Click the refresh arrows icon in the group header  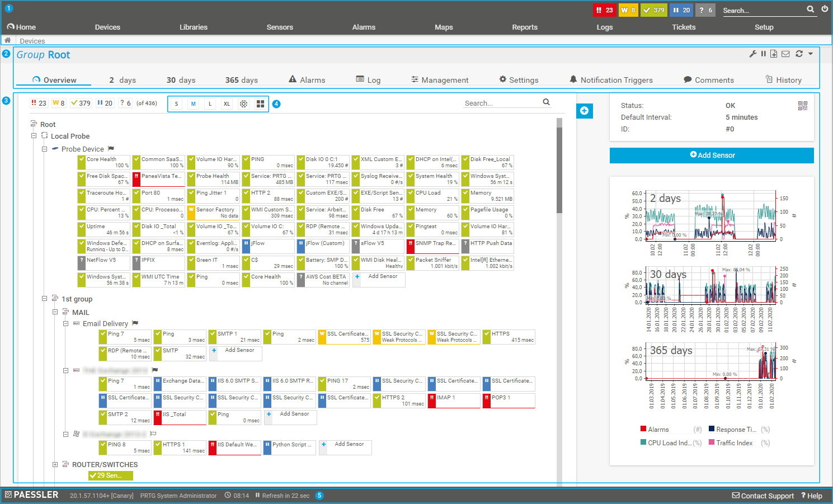[799, 54]
